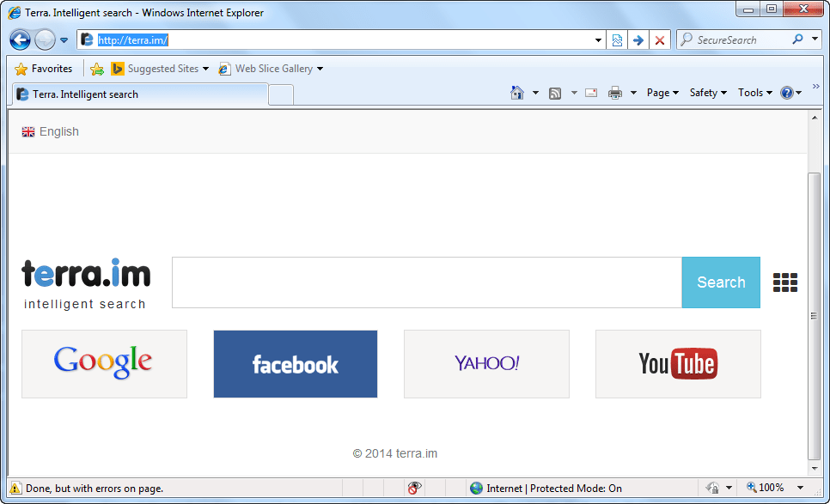Print the page with printer icon

click(615, 93)
